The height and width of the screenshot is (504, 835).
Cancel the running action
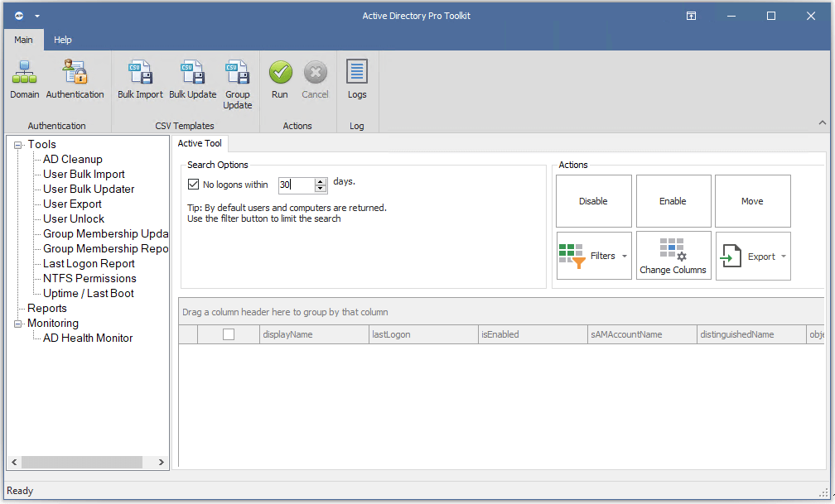pos(316,79)
